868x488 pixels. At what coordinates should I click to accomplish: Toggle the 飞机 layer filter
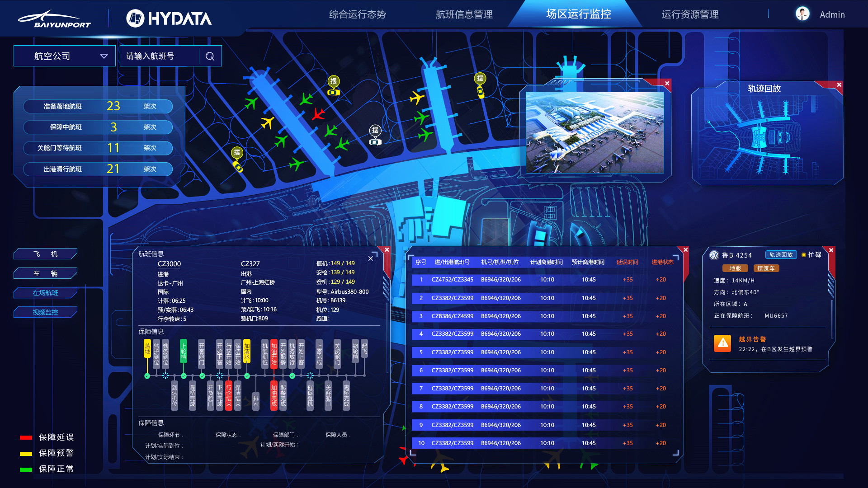point(45,254)
